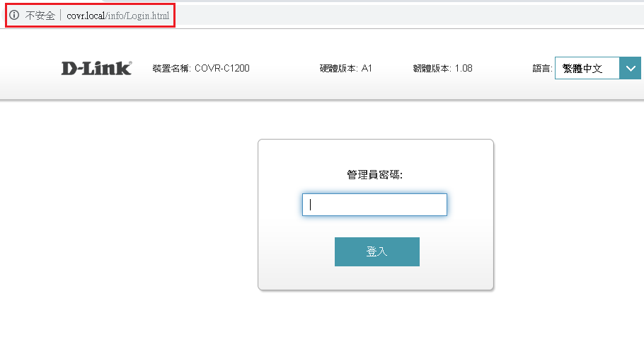Click empty header area beside firmware version
Viewport: 644px width, 340px height.
coord(502,69)
